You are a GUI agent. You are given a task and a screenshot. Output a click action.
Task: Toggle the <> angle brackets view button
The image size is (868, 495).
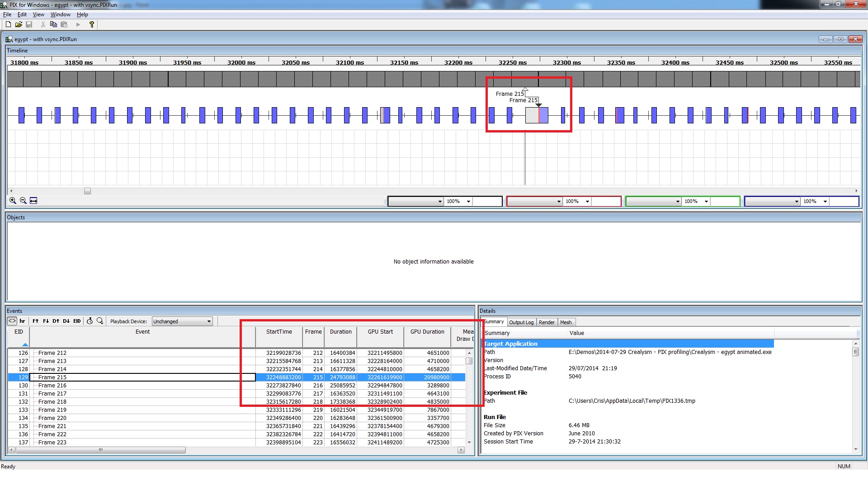point(12,321)
